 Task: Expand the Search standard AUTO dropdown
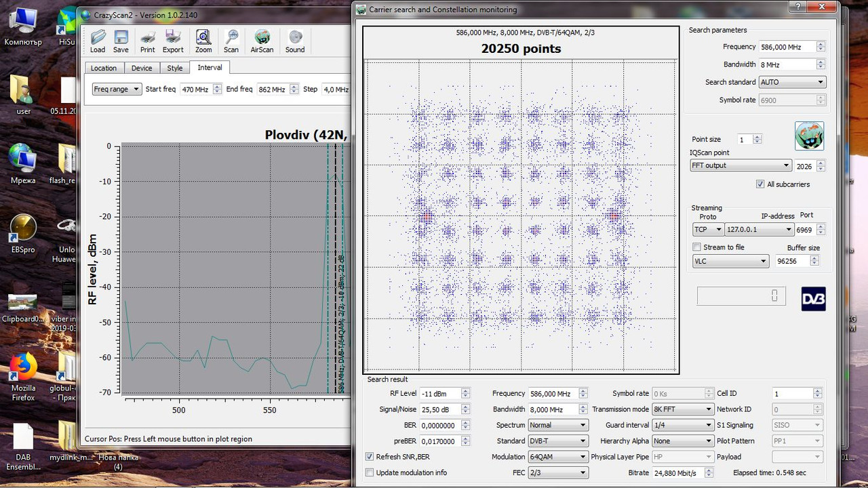click(792, 82)
